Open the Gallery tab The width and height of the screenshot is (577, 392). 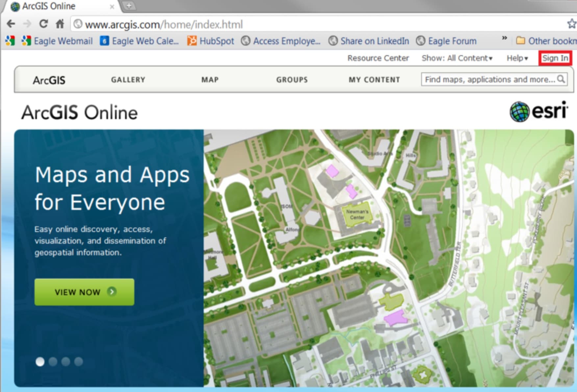(128, 80)
